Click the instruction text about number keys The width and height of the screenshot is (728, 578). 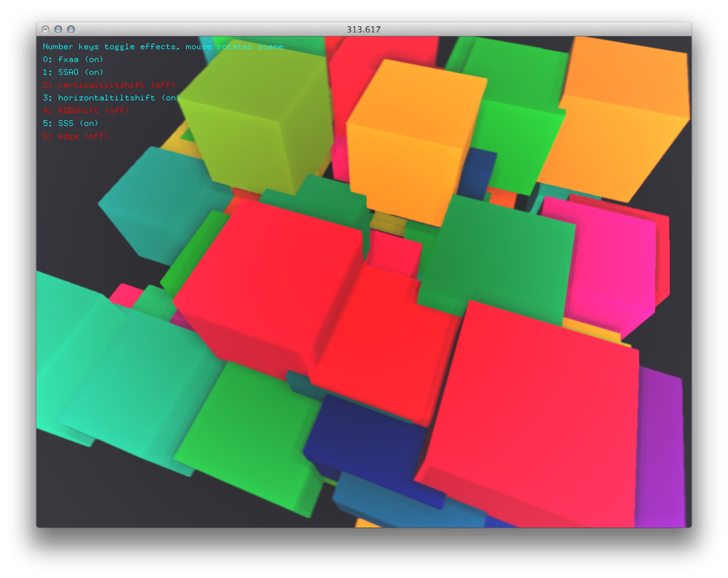click(x=163, y=47)
